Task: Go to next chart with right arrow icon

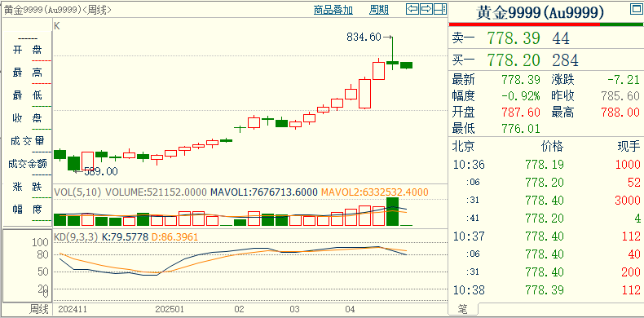Action: click(x=426, y=9)
